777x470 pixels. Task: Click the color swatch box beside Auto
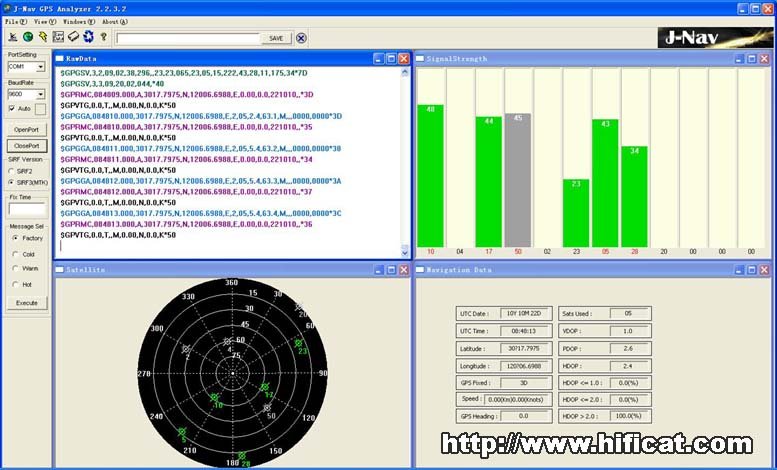41,109
